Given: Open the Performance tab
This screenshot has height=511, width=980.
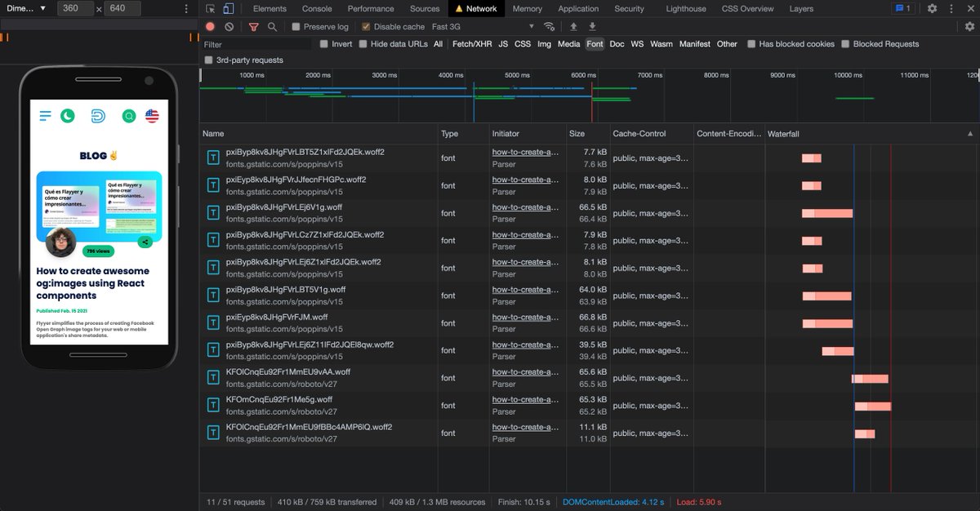Looking at the screenshot, I should [x=371, y=9].
